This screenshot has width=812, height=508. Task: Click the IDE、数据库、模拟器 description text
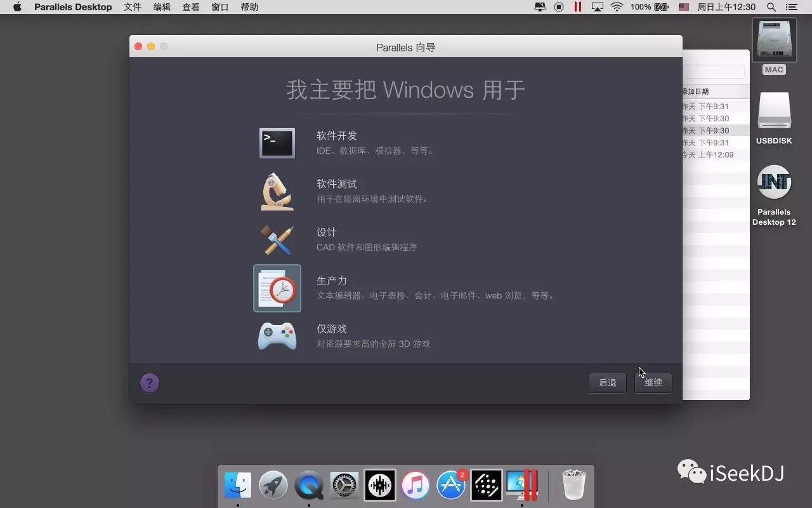tap(376, 151)
